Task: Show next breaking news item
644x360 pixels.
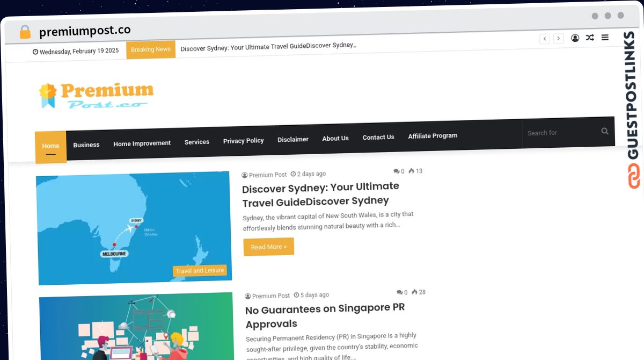Action: click(559, 39)
